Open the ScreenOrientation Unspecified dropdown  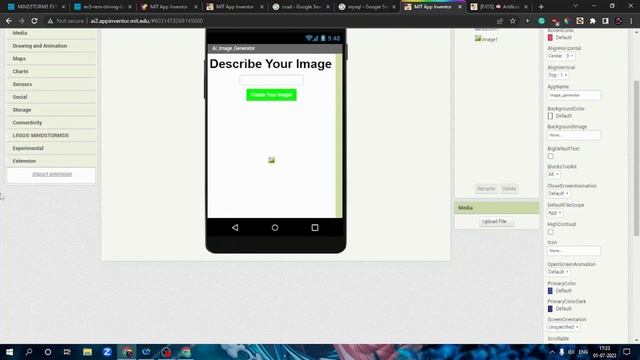pos(563,327)
